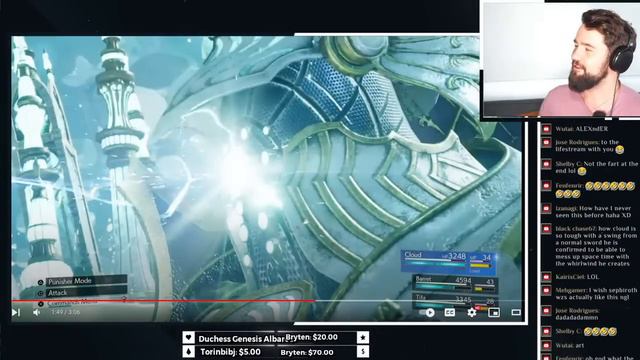Click YouTube icon beside 'to the lifestream' message

coord(546,142)
